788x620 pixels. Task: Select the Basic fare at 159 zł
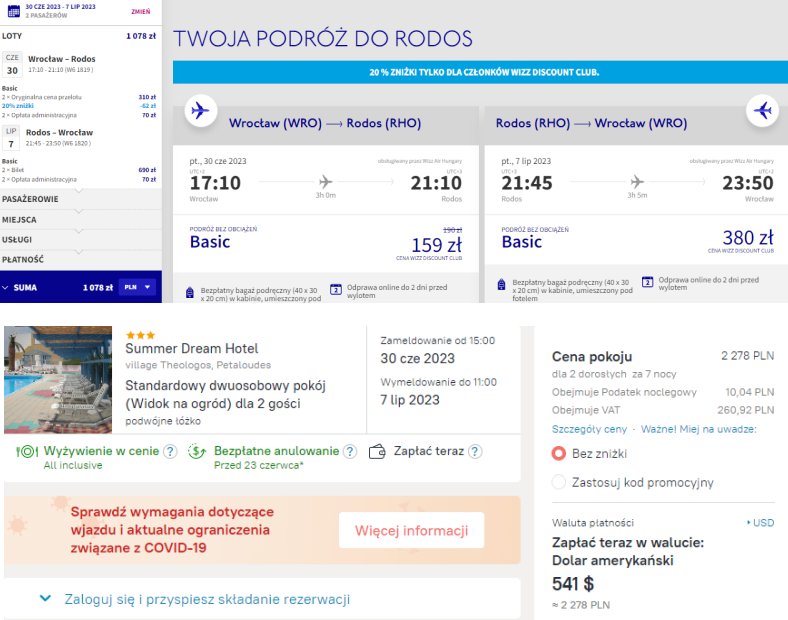(x=326, y=243)
